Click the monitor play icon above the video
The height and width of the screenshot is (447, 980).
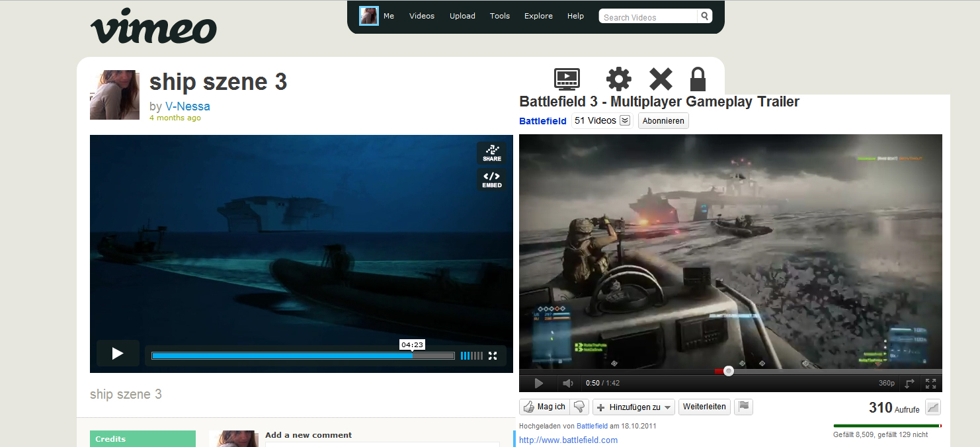(567, 79)
